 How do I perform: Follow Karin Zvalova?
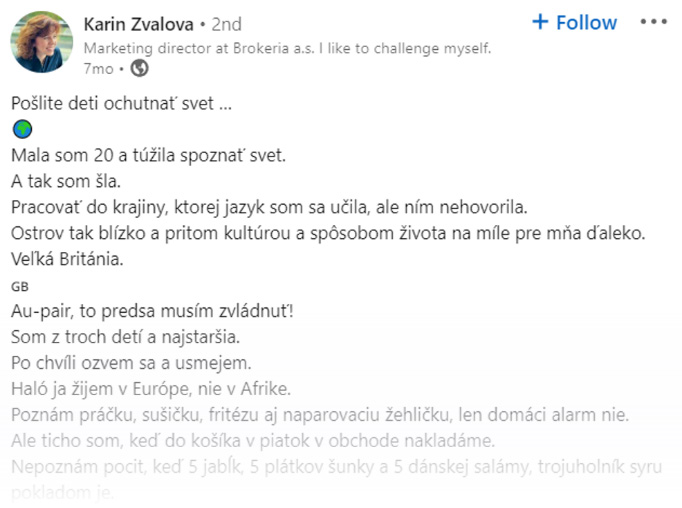575,22
